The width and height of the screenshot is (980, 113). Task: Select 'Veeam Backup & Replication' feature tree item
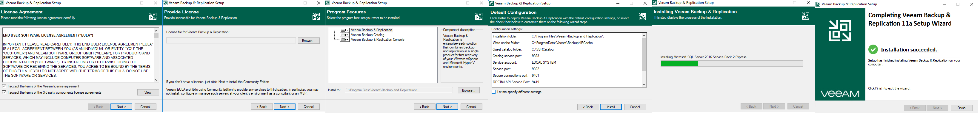[x=371, y=30]
